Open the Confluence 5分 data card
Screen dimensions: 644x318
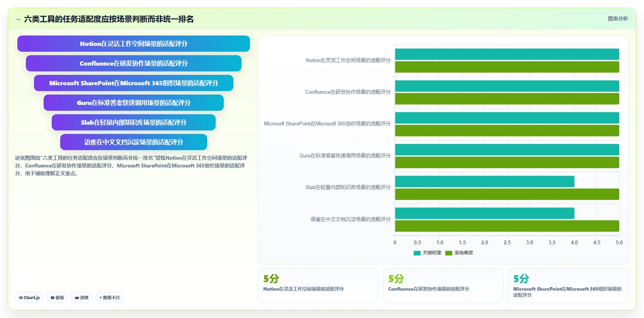tap(443, 286)
